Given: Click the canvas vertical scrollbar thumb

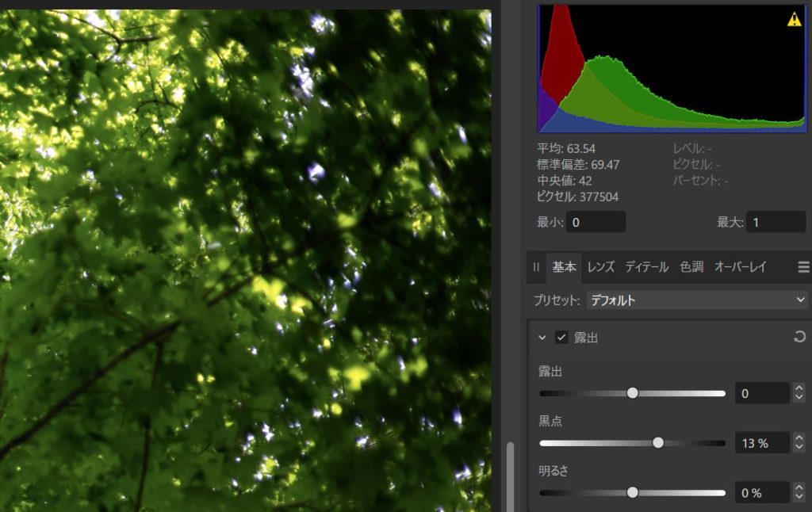Looking at the screenshot, I should click(511, 476).
